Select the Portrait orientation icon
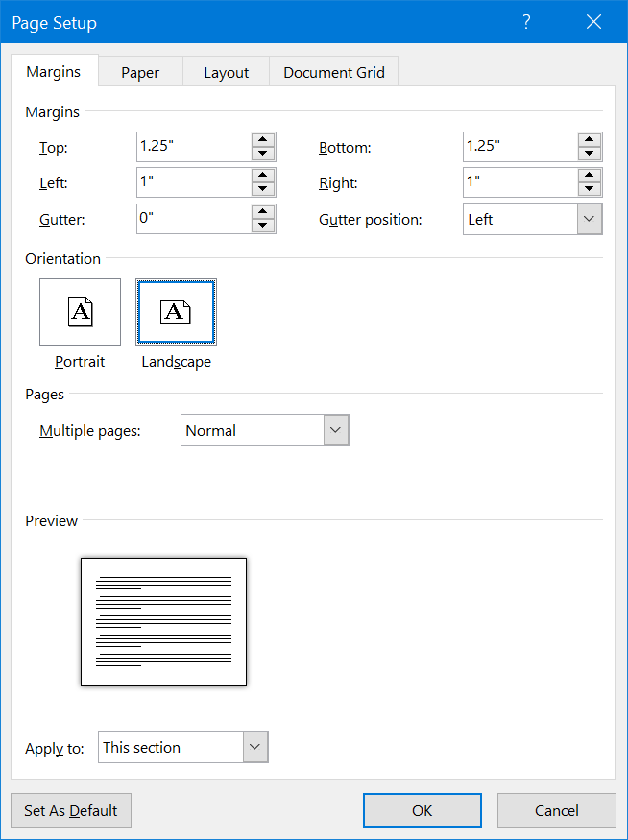 tap(80, 312)
